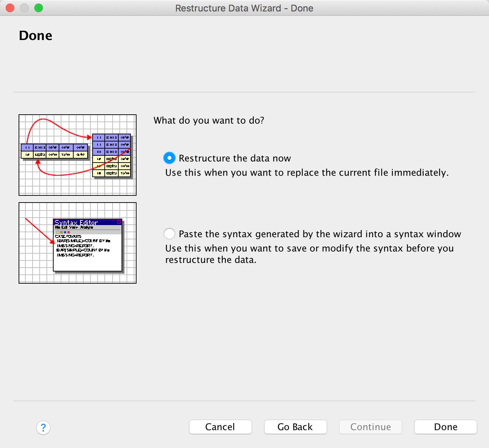Click the bold 'Done' page heading
This screenshot has height=448, width=489.
point(35,36)
